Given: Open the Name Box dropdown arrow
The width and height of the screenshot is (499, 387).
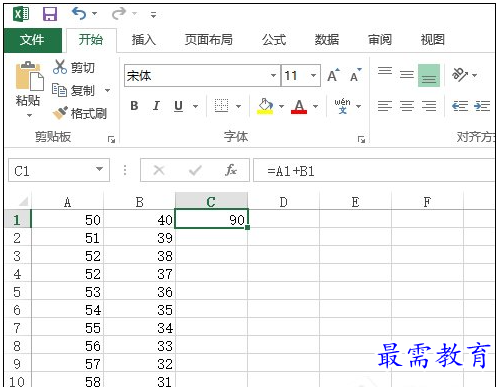Looking at the screenshot, I should (99, 169).
